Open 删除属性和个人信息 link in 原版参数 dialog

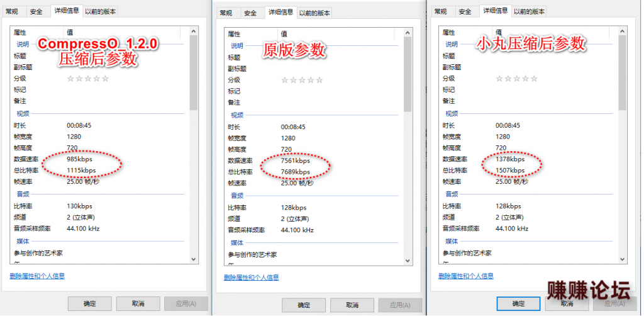tap(252, 277)
